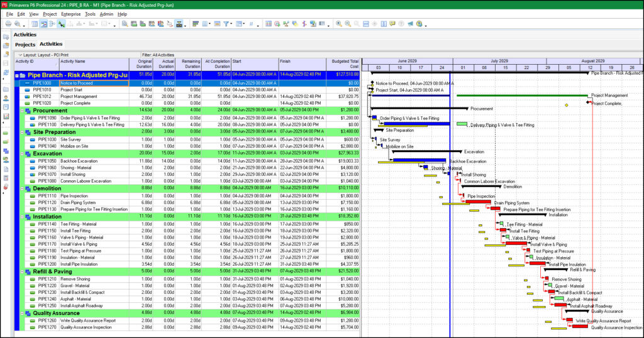Viewport: 644px width, 338px height.
Task: Open the Enterprise menu
Action: (x=70, y=14)
